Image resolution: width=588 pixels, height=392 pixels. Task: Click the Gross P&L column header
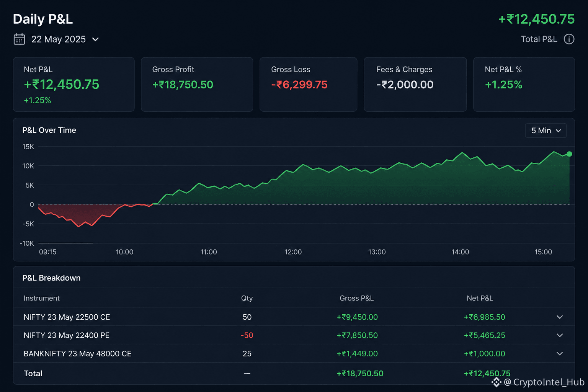pyautogui.click(x=356, y=298)
